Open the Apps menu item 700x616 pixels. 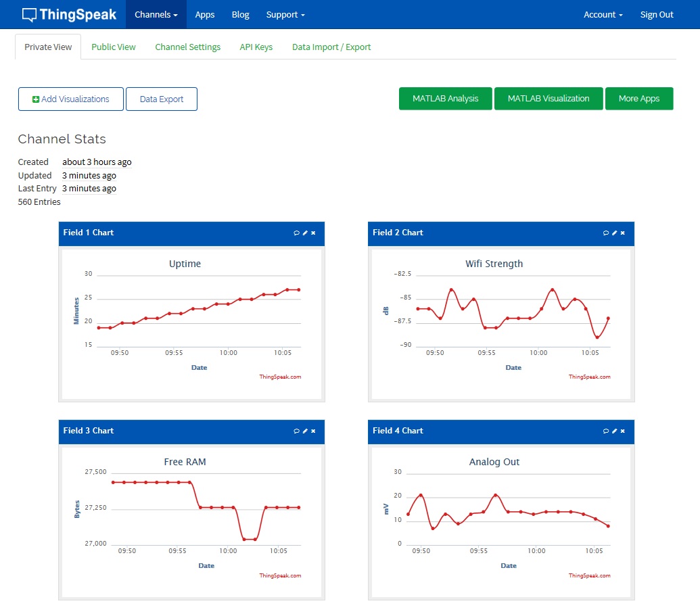[205, 15]
